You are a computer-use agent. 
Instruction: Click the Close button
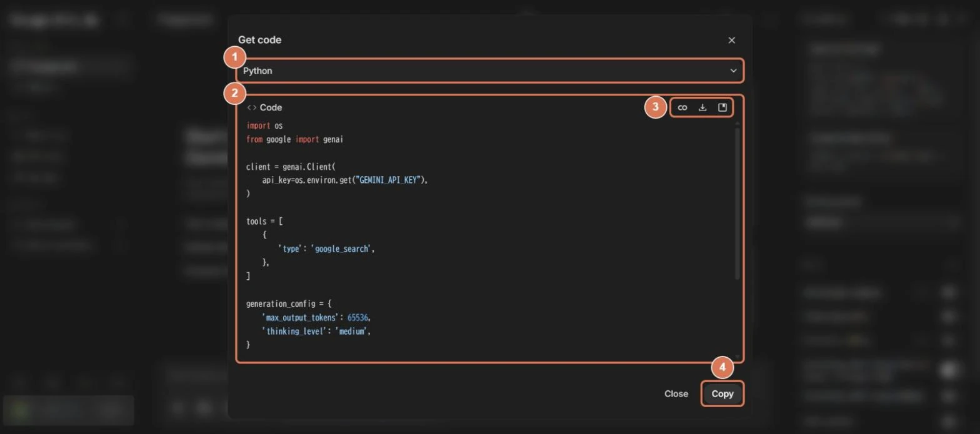[x=676, y=394]
